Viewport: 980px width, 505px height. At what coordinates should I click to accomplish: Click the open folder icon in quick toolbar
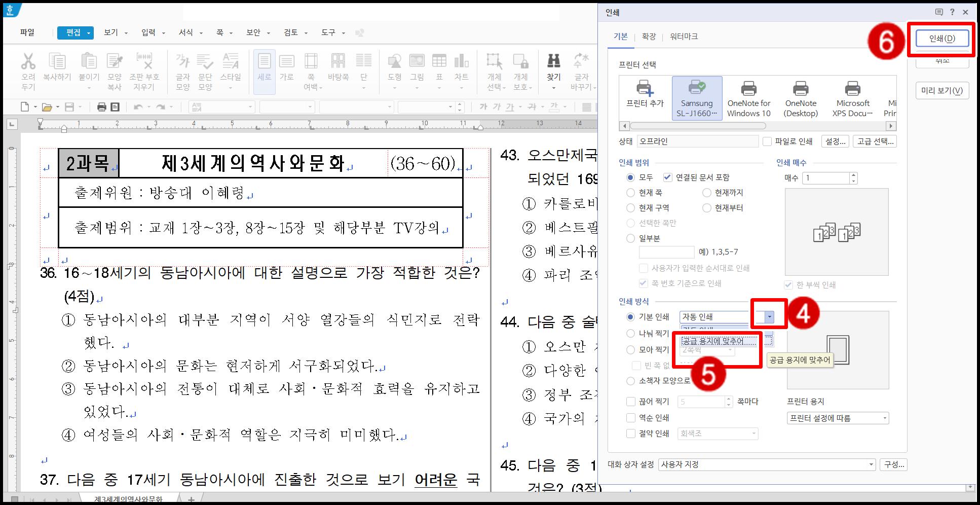pyautogui.click(x=47, y=107)
